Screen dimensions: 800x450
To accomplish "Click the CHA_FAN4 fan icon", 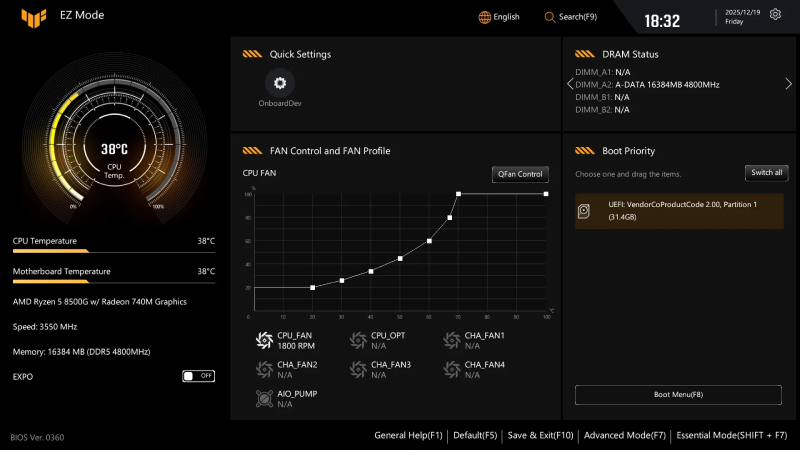I will tap(452, 370).
